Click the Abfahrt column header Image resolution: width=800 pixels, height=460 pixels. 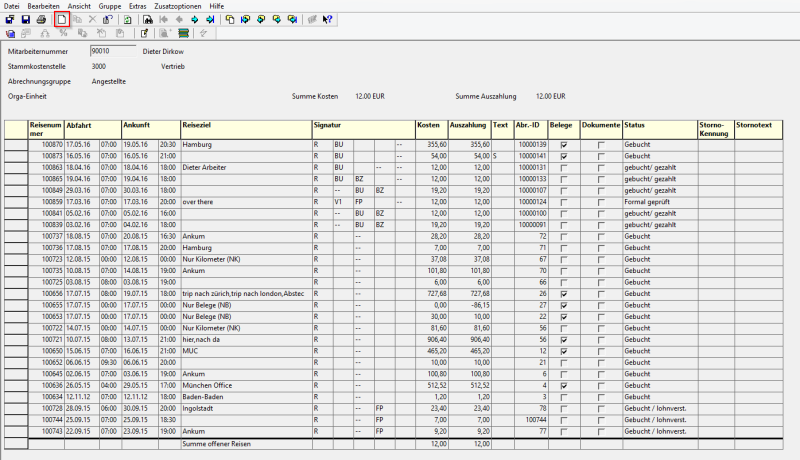pyautogui.click(x=93, y=130)
